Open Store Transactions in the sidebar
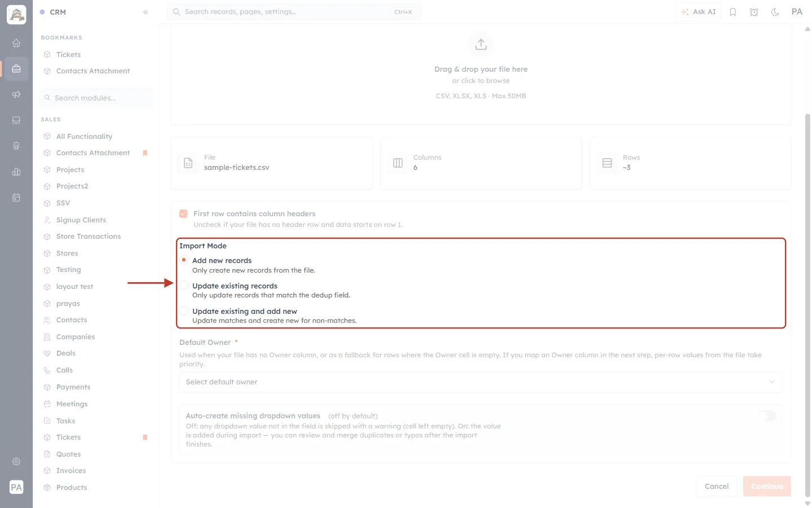This screenshot has width=812, height=508. 89,237
